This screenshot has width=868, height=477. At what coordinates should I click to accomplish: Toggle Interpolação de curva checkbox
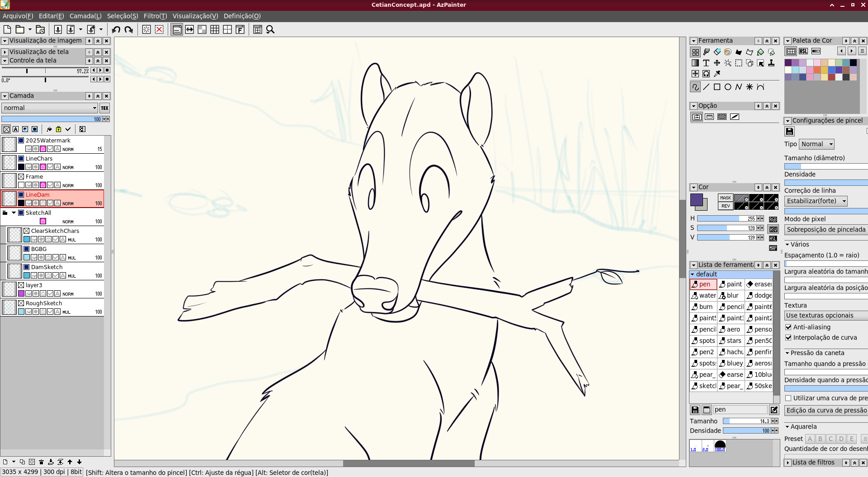pyautogui.click(x=788, y=337)
